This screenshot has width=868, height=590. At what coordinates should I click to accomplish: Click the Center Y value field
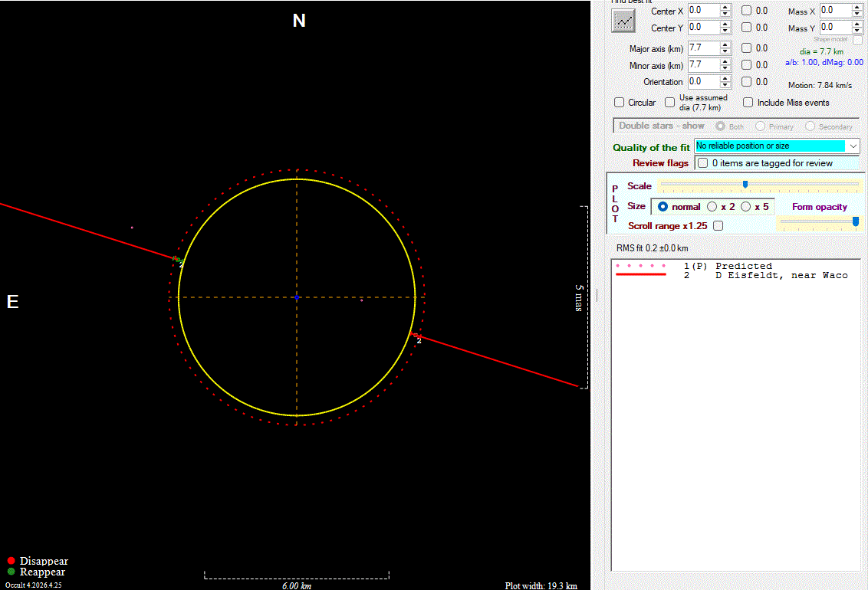coord(703,27)
